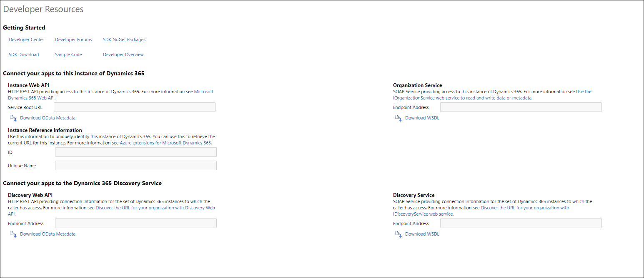Click the Instance Reference Information heading

45,130
